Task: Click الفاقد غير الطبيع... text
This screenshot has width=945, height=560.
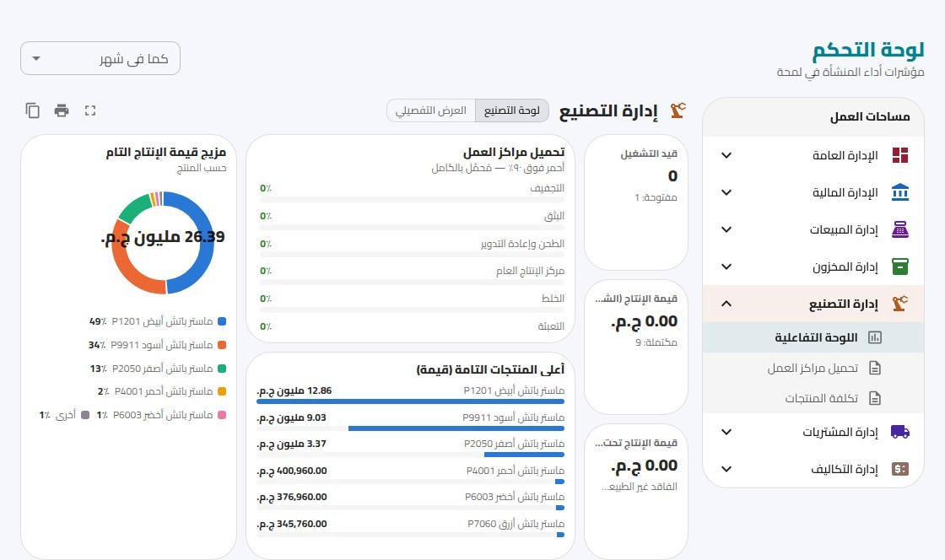Action: pos(639,487)
